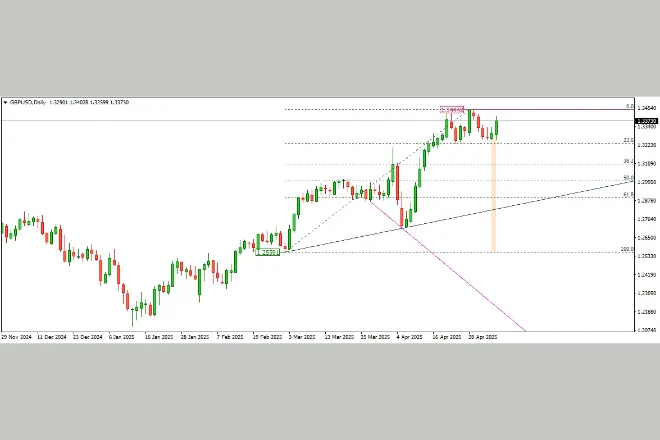The width and height of the screenshot is (660, 440).
Task: Click the 29 Nov 2024 date label
Action: (16, 337)
